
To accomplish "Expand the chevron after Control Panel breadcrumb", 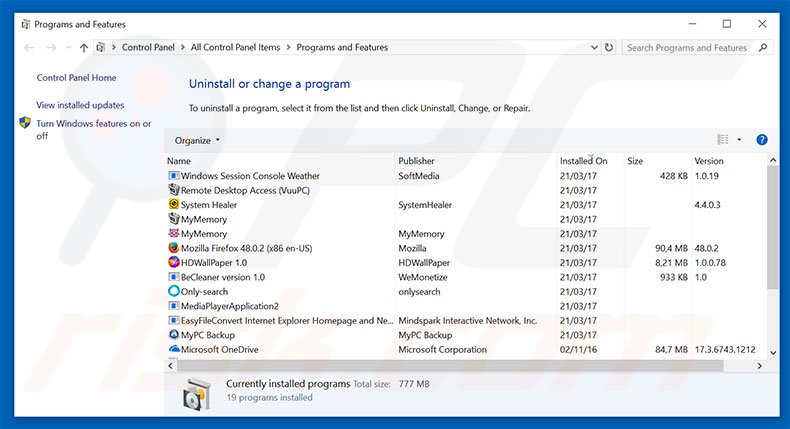I will [x=182, y=47].
